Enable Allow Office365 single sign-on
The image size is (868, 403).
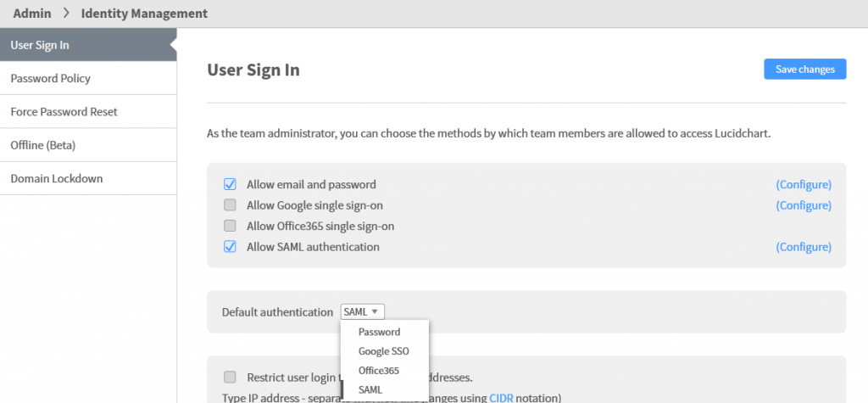[230, 227]
